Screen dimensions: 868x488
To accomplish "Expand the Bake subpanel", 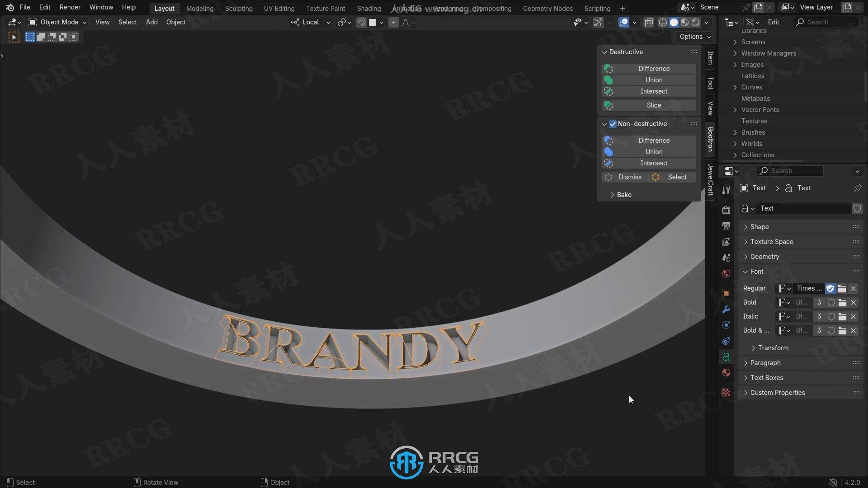I will (624, 195).
